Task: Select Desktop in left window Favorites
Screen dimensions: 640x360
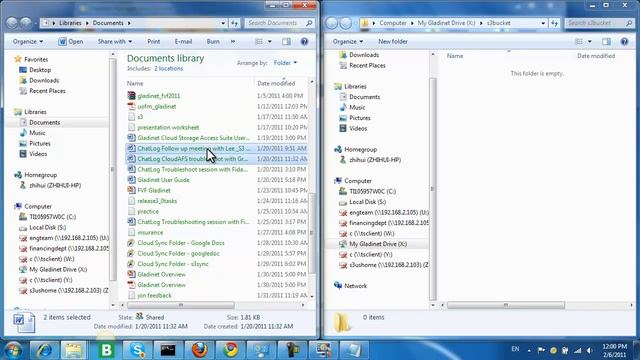Action: click(40, 70)
